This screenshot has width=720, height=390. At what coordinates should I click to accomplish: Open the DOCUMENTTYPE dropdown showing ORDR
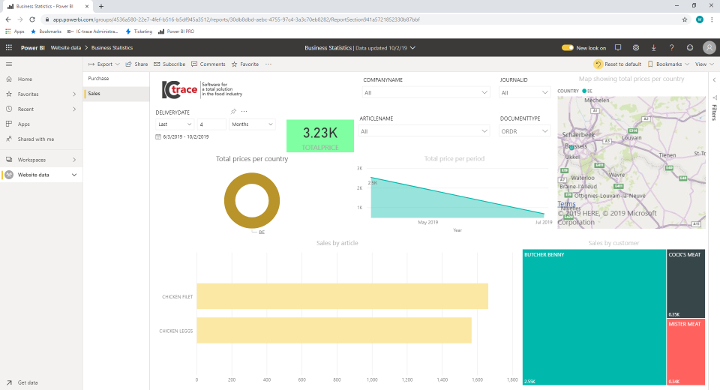tap(524, 131)
